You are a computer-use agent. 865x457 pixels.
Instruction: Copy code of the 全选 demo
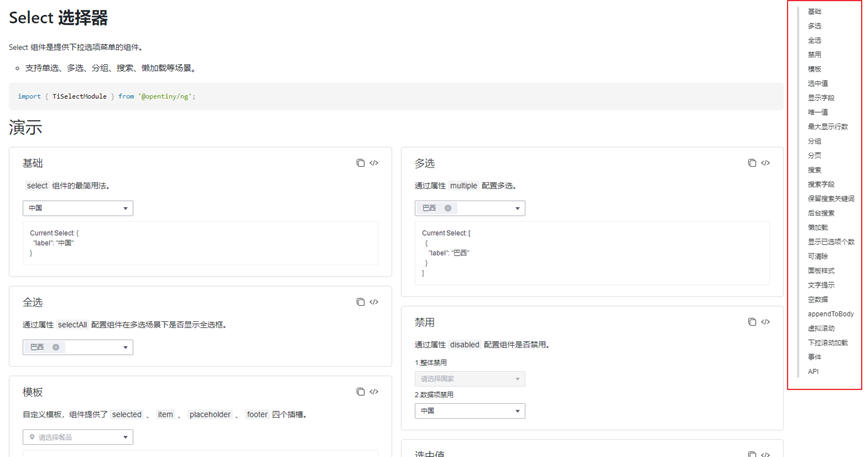(x=360, y=302)
